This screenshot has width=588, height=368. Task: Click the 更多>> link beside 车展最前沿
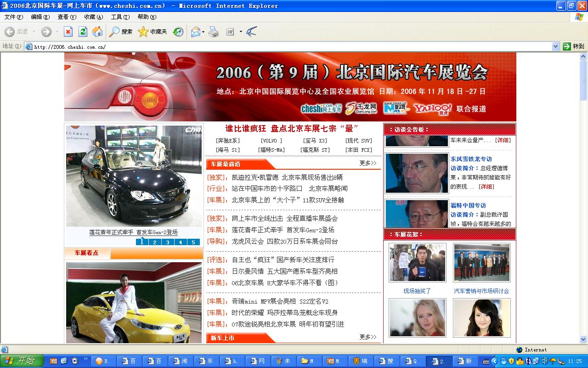368,163
